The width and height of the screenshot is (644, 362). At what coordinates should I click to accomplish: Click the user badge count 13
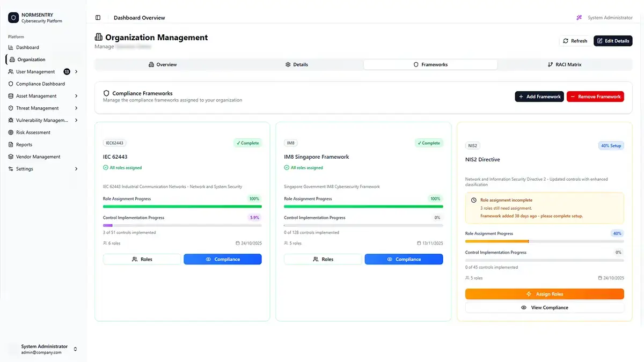pos(67,72)
